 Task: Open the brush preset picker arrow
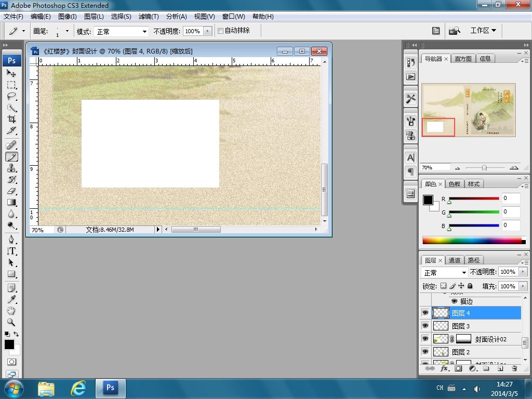pos(67,31)
